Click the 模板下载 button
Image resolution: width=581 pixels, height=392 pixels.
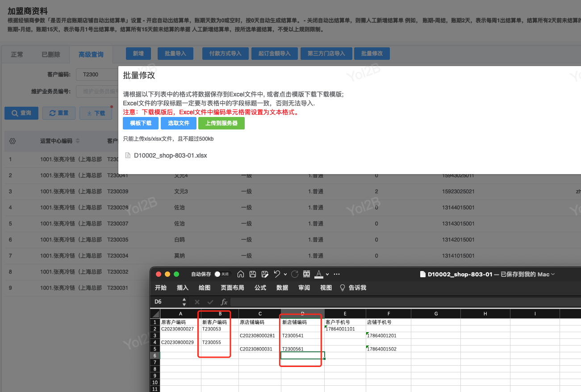click(141, 123)
